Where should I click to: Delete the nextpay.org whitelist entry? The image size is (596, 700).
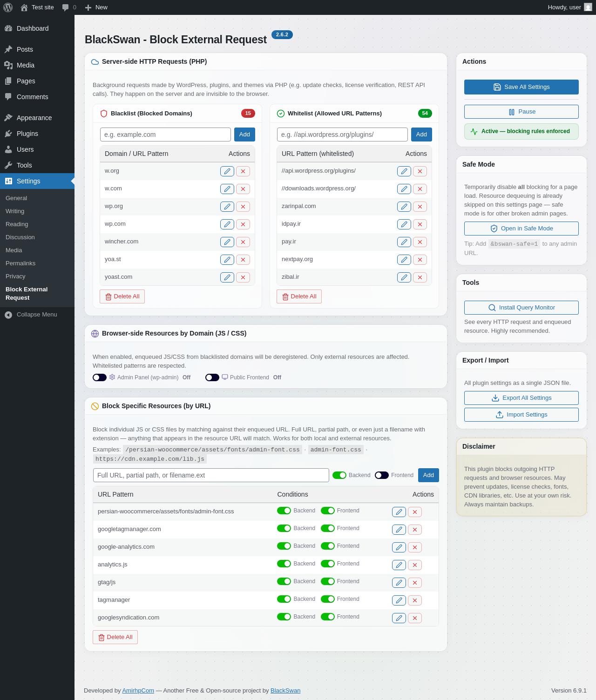coord(420,260)
